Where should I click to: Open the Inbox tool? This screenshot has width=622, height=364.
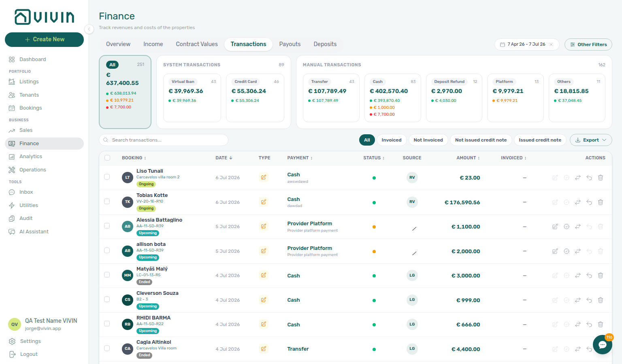pos(44,192)
